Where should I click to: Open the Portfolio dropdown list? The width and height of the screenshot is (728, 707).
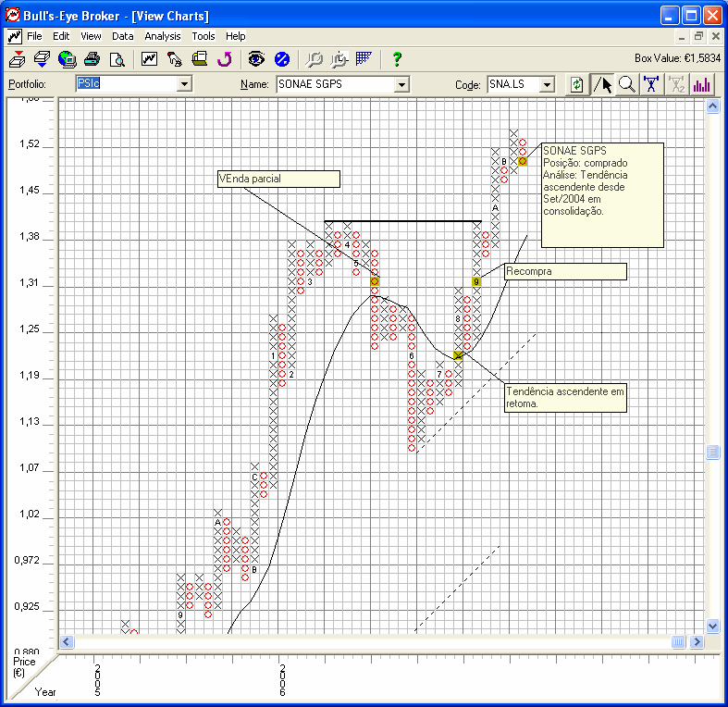[184, 84]
